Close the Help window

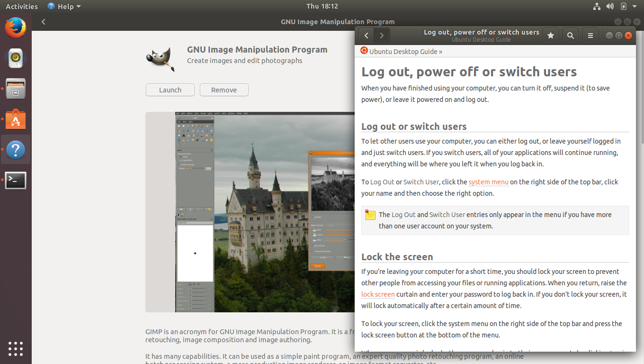pyautogui.click(x=628, y=36)
